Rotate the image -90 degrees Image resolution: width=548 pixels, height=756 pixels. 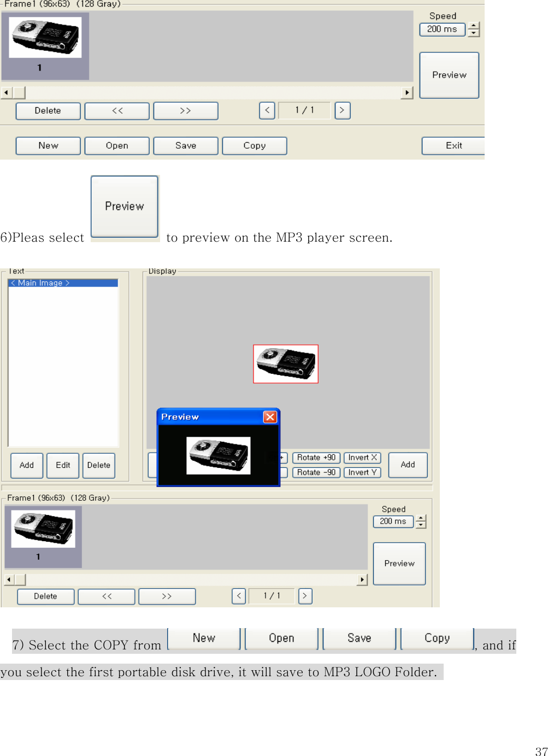[316, 472]
